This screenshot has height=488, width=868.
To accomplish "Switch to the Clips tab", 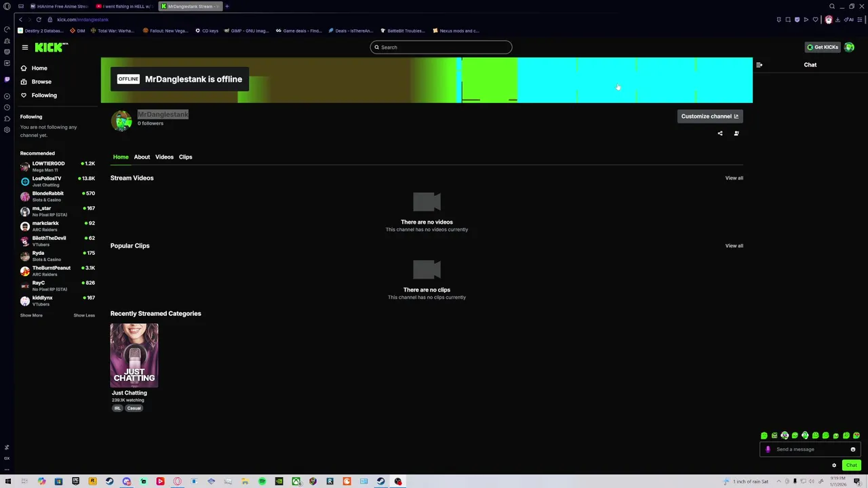I will [185, 157].
